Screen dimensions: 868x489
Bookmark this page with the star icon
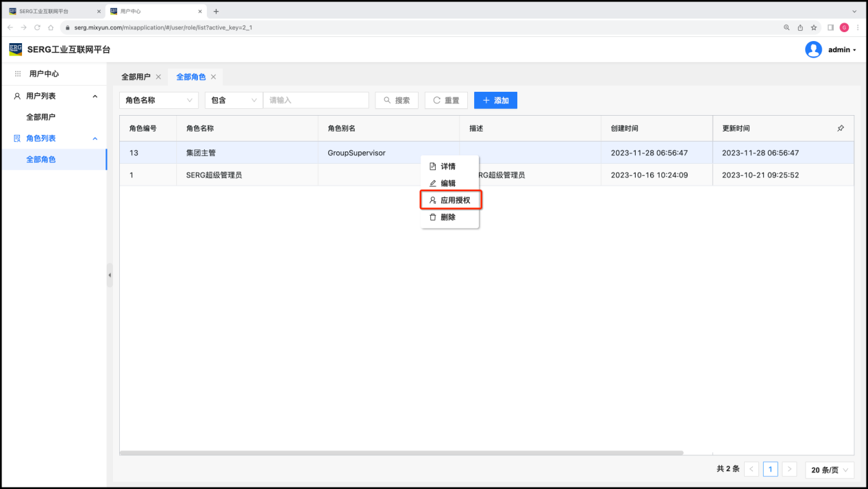tap(814, 27)
